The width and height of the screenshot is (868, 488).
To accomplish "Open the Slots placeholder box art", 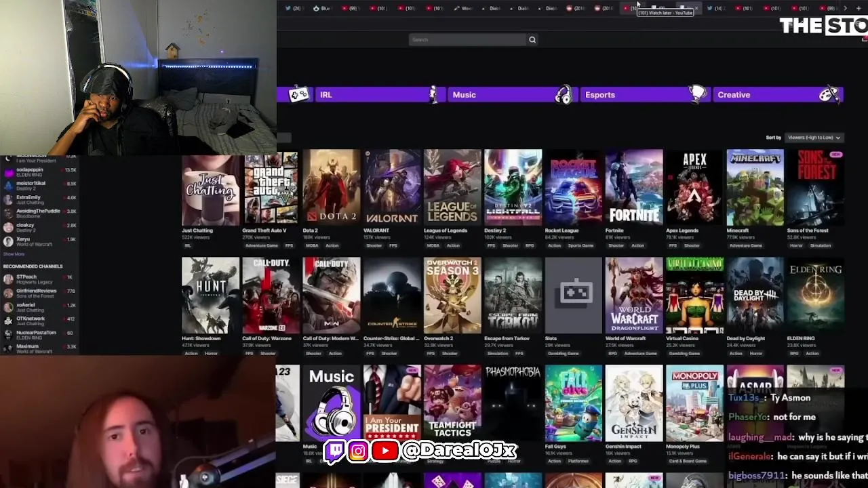I will [574, 296].
